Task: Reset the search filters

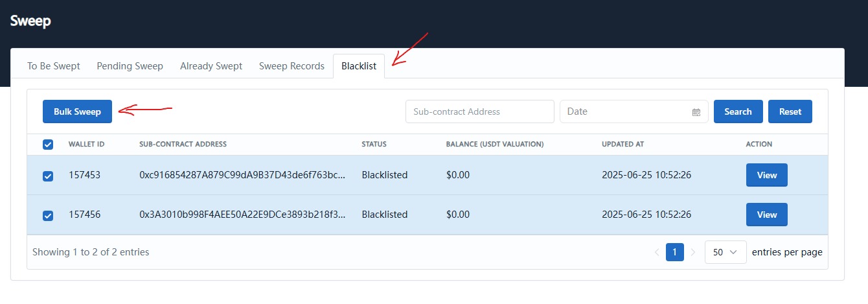Action: coord(790,111)
